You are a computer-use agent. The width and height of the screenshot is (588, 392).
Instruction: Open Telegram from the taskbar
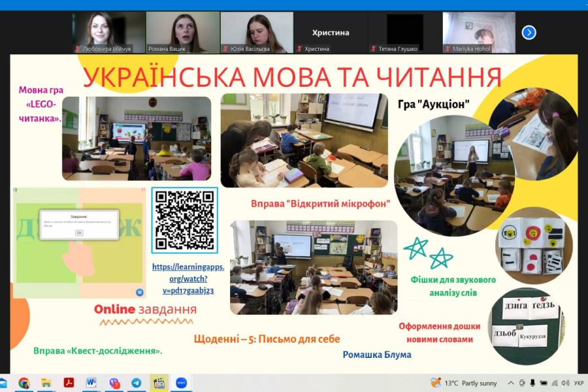136,383
